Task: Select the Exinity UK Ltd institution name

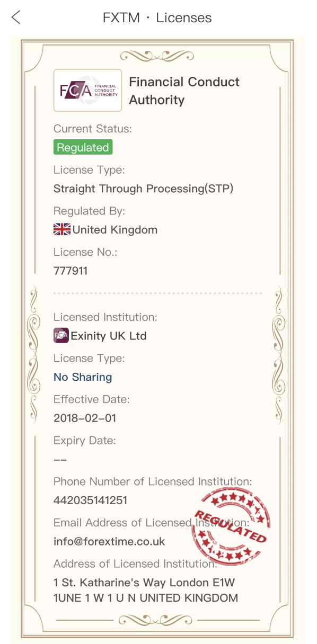Action: [109, 336]
